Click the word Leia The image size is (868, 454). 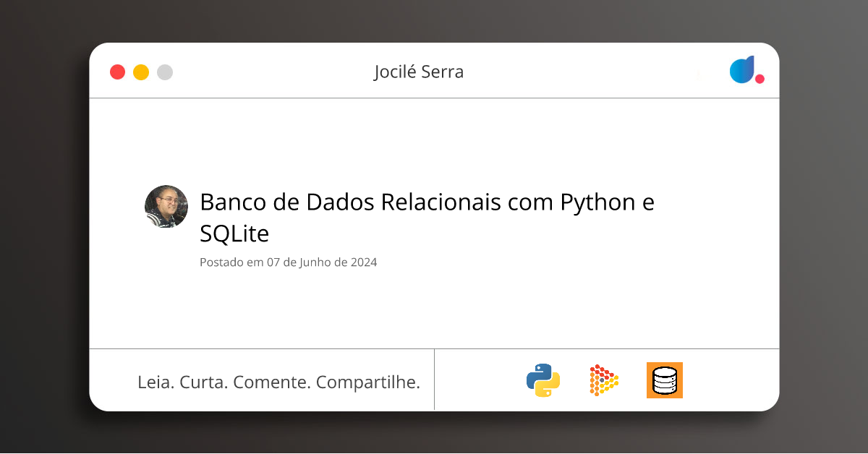pos(156,382)
